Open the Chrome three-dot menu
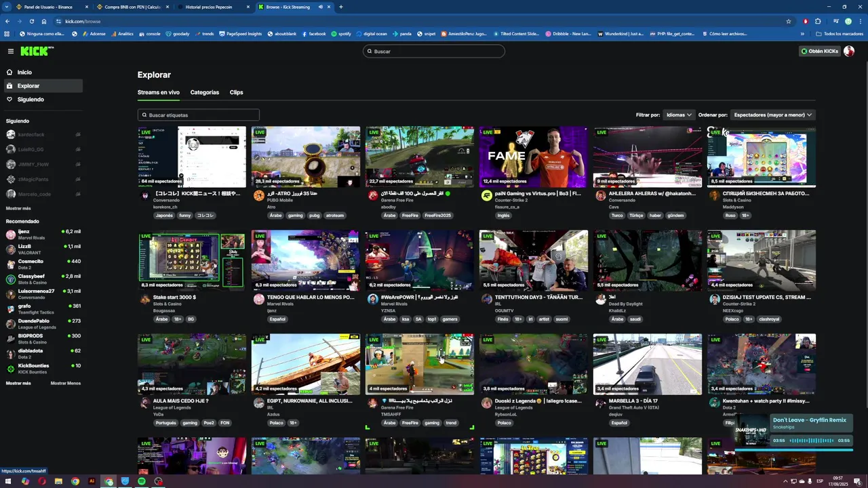Viewport: 868px width, 488px height. pyautogui.click(x=860, y=21)
